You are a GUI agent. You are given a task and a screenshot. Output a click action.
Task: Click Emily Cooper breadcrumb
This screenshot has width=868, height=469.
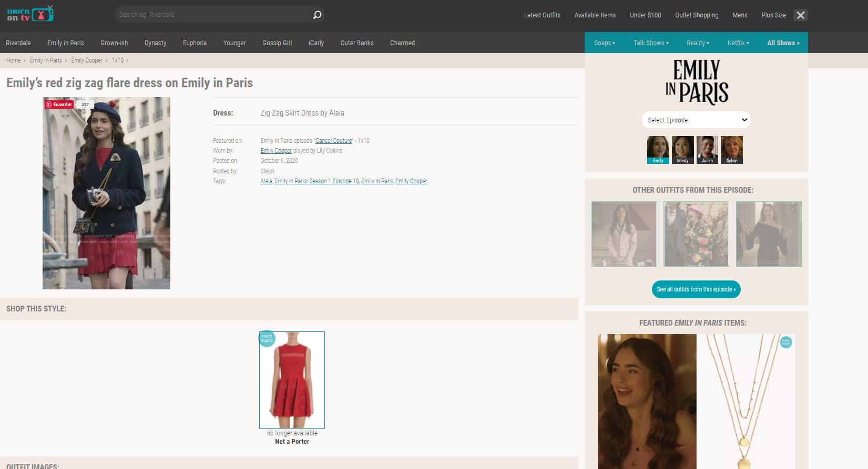[87, 60]
